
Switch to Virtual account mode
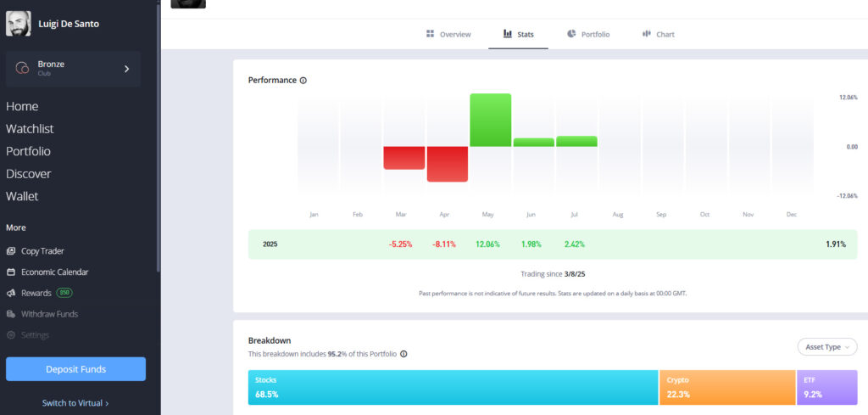pos(75,403)
